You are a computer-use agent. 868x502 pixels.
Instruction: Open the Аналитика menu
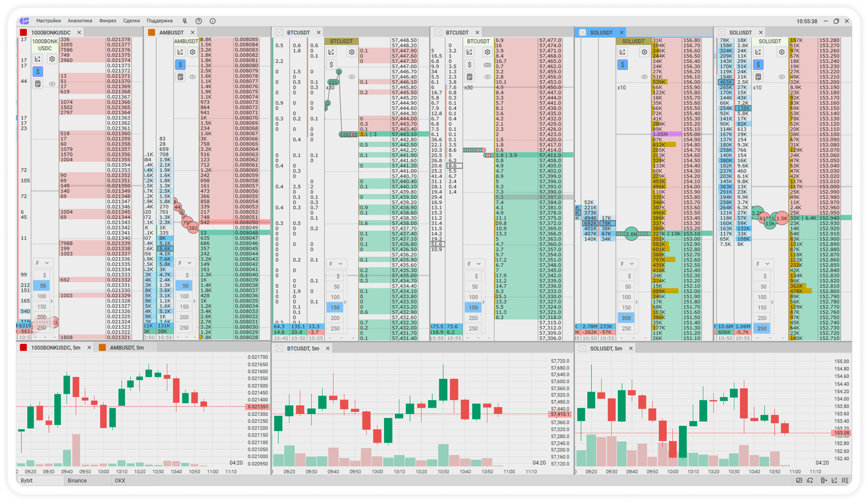pyautogui.click(x=80, y=21)
